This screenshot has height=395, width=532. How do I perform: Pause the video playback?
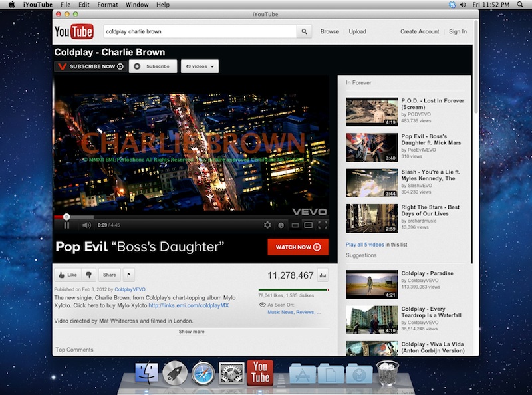(x=66, y=225)
